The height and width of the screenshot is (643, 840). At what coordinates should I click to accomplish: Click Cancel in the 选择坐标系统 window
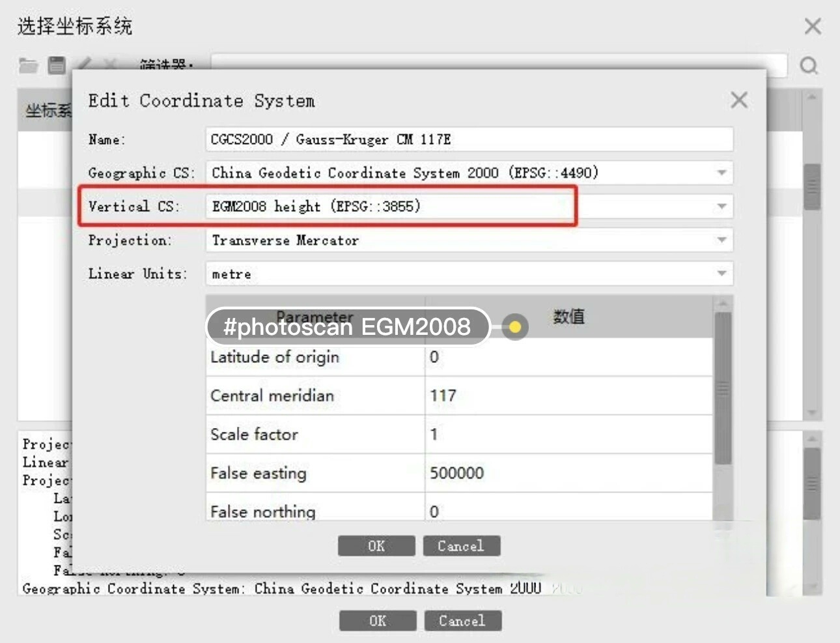pyautogui.click(x=462, y=621)
